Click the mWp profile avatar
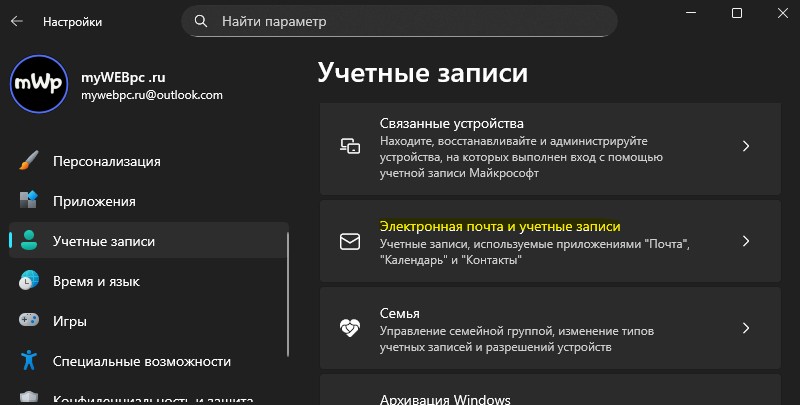The width and height of the screenshot is (800, 405). coord(38,85)
